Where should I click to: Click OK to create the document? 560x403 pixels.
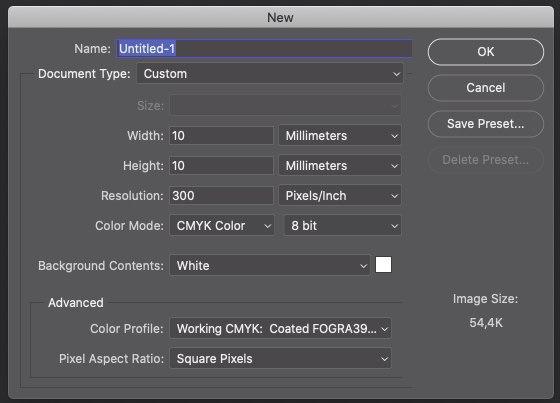coord(486,52)
